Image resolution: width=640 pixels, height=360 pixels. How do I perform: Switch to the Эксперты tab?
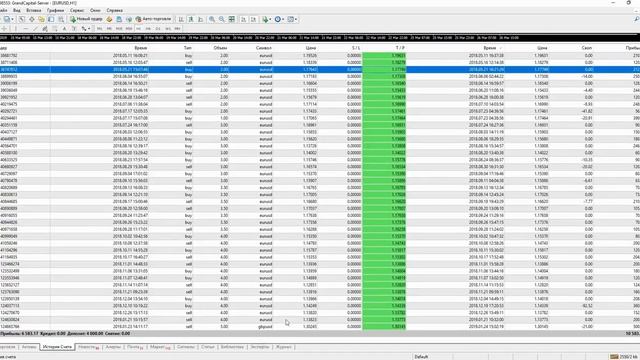(x=260, y=347)
